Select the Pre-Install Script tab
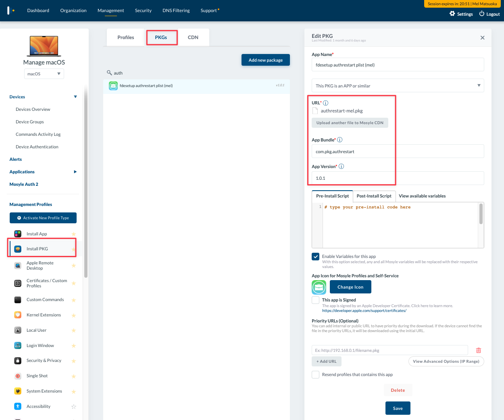Viewport: 504px width, 420px height. 333,196
